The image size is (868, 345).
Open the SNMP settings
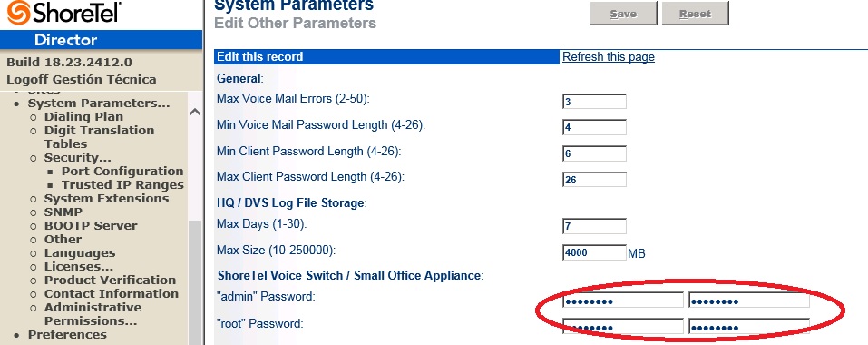63,212
